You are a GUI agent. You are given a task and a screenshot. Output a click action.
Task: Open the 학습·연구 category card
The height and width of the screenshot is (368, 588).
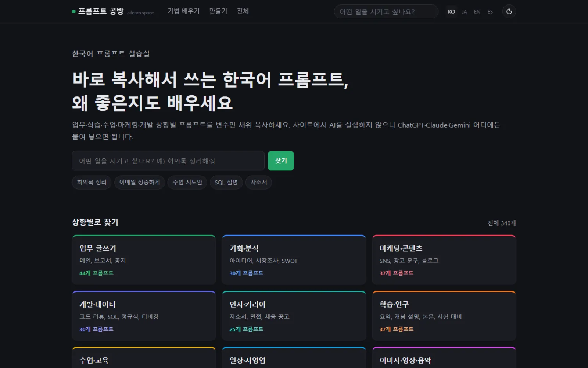[x=444, y=316]
